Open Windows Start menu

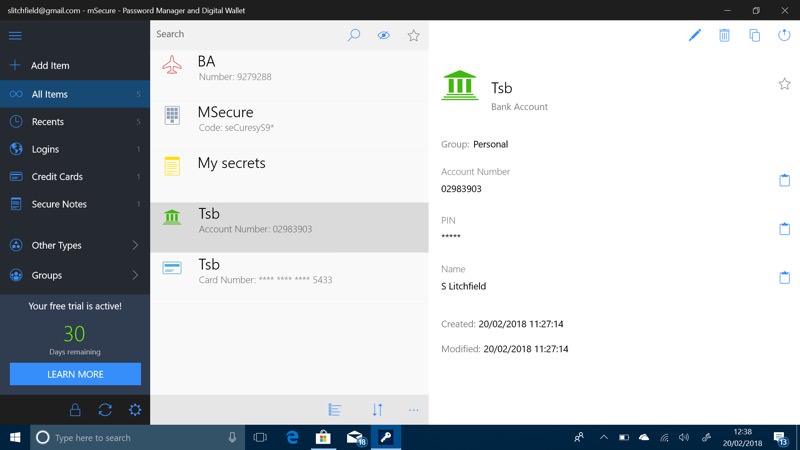click(x=15, y=437)
